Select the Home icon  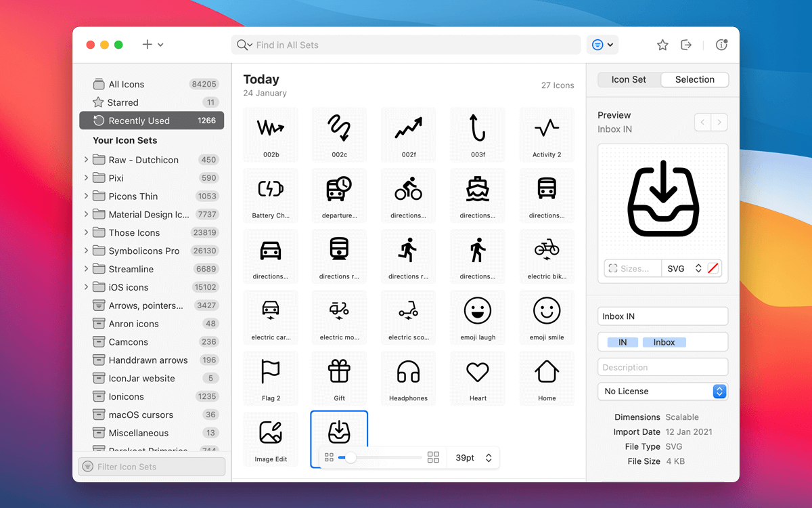547,378
